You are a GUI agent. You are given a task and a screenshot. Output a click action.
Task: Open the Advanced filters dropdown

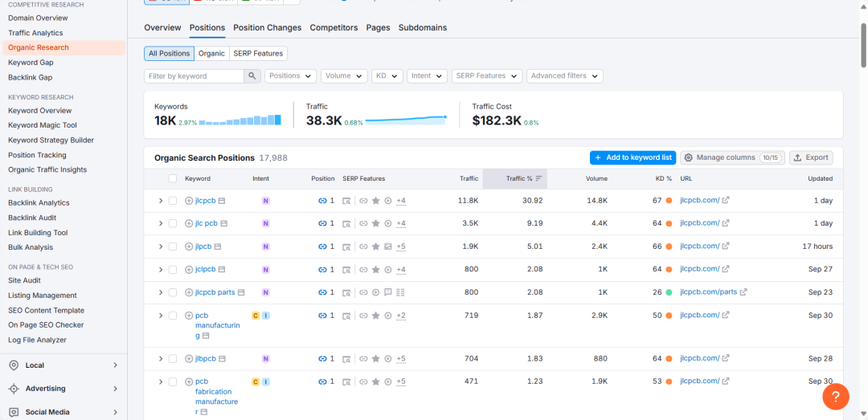(565, 75)
